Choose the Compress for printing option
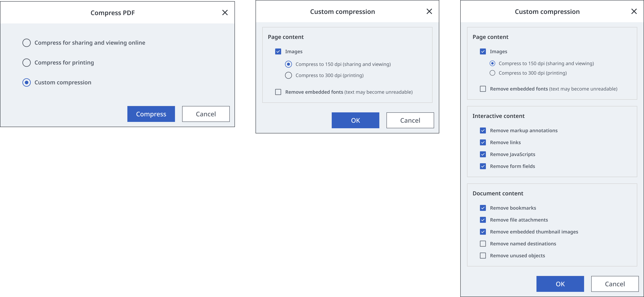 (27, 63)
